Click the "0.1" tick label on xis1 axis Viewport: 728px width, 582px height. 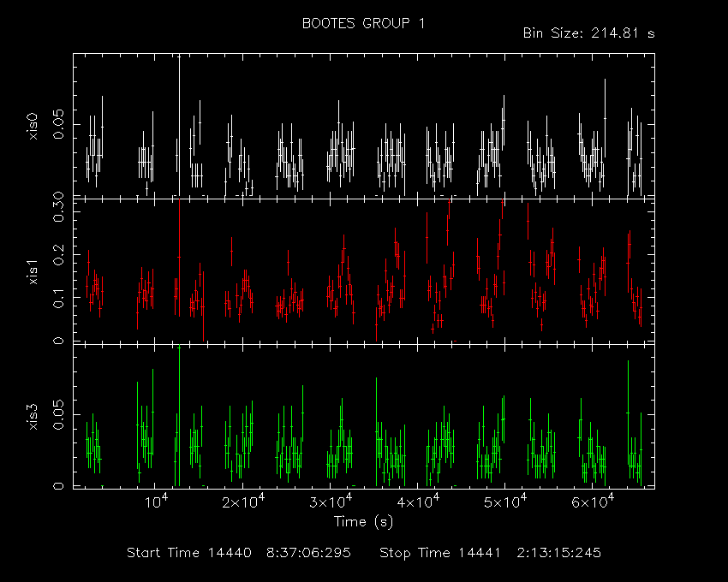pos(59,298)
